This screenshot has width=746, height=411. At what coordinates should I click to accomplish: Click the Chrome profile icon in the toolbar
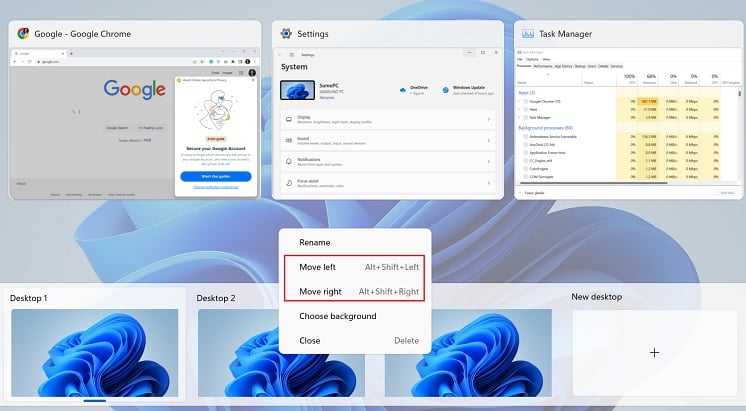[248, 61]
